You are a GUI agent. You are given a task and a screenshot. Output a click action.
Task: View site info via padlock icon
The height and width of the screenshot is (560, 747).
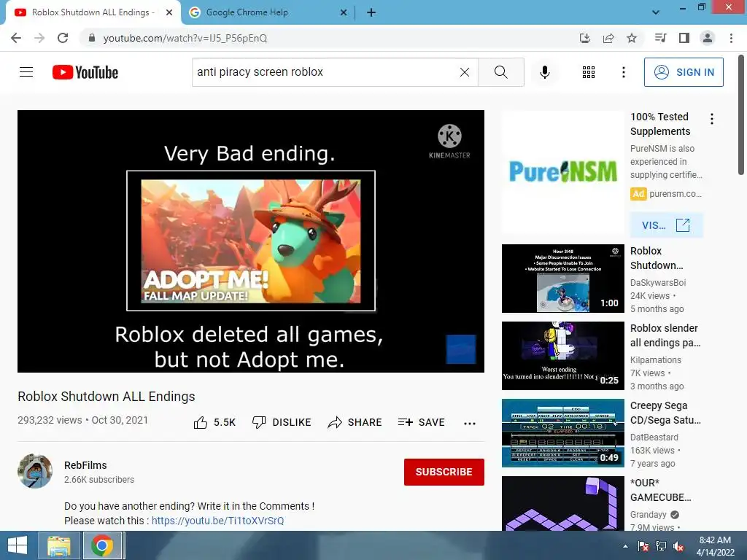[x=92, y=38]
